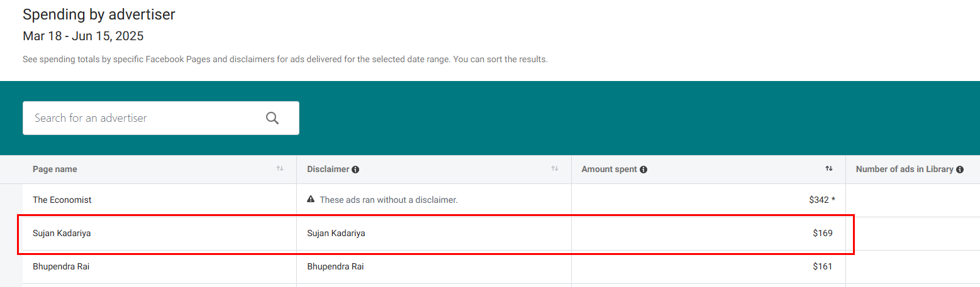Click Bhupendra Rai in the Disclaimer column

point(335,266)
